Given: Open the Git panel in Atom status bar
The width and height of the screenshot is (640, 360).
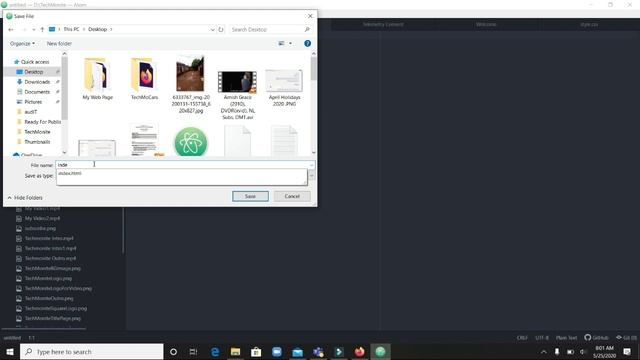Looking at the screenshot, I should pos(626,338).
